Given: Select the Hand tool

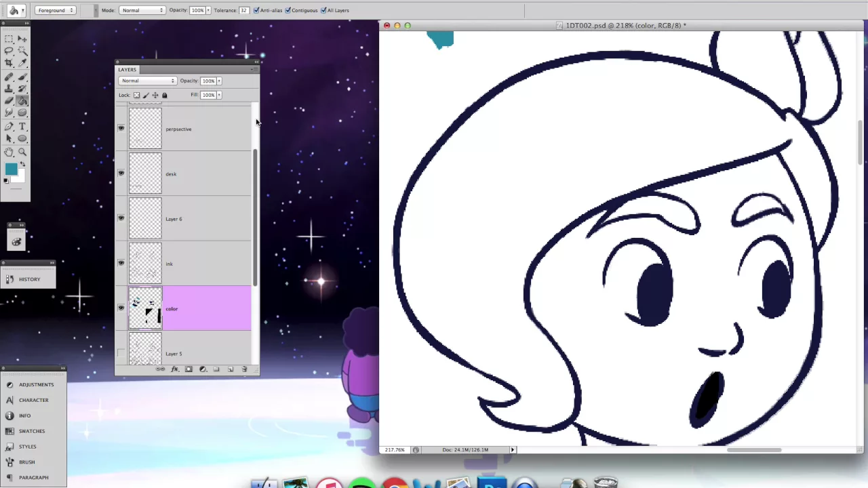Looking at the screenshot, I should [9, 152].
